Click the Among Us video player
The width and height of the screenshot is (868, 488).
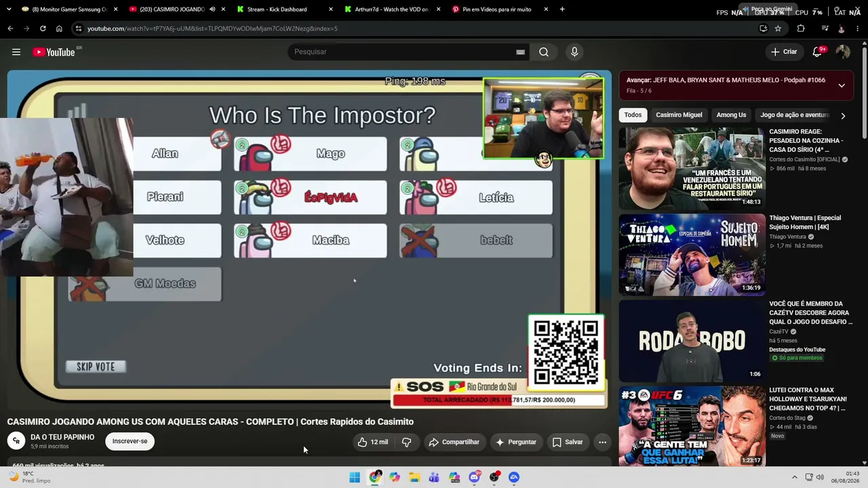(x=309, y=239)
